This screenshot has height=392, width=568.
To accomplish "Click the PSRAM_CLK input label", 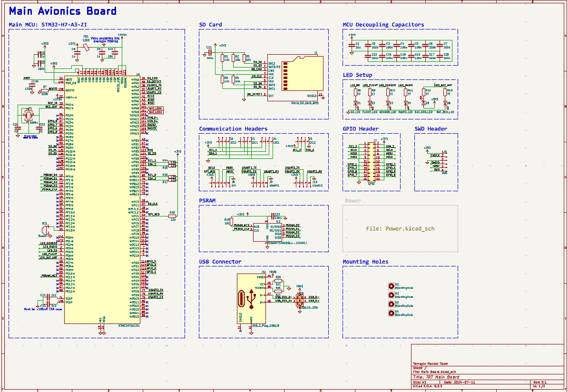I will point(241,228).
